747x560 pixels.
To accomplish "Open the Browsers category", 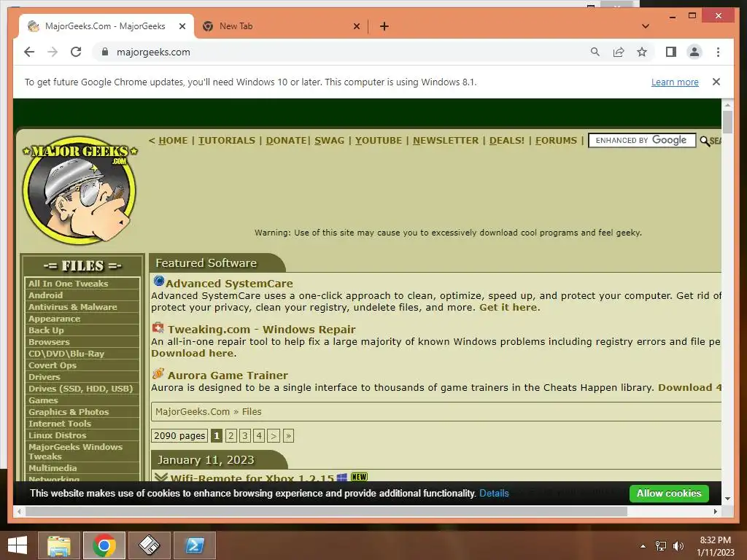I will click(49, 342).
